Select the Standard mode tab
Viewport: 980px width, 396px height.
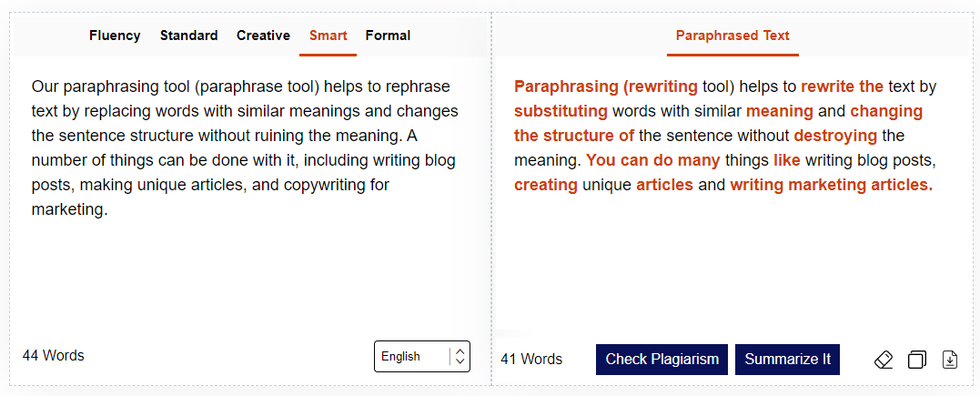(188, 36)
